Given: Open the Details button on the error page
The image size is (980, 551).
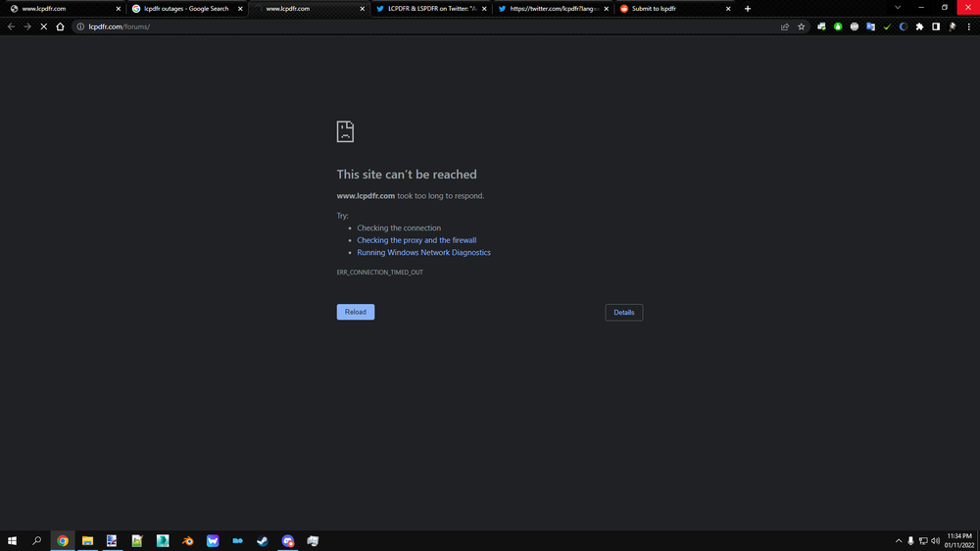Looking at the screenshot, I should tap(623, 312).
